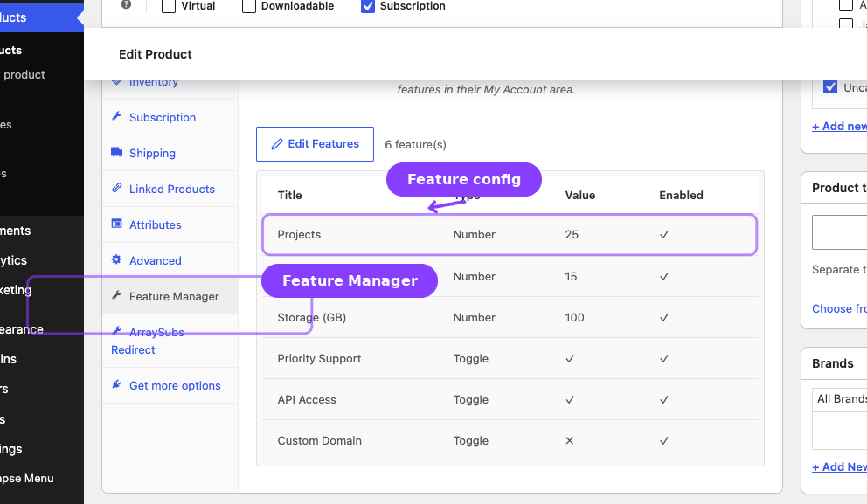This screenshot has width=867, height=504.
Task: Click the Priority Support value checkmark
Action: (570, 359)
